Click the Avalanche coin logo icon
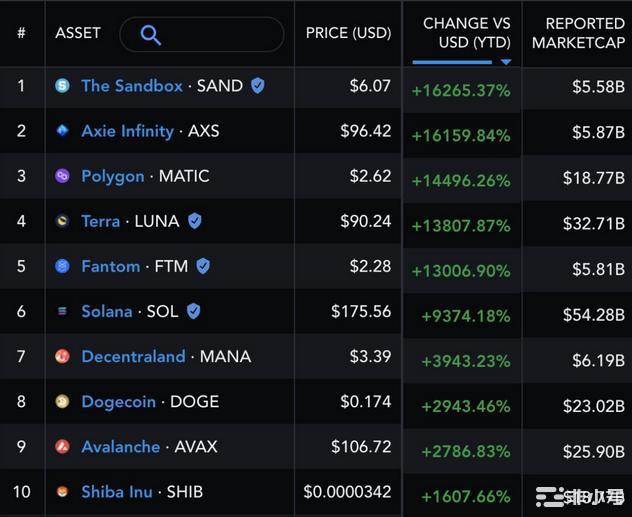 pos(62,446)
